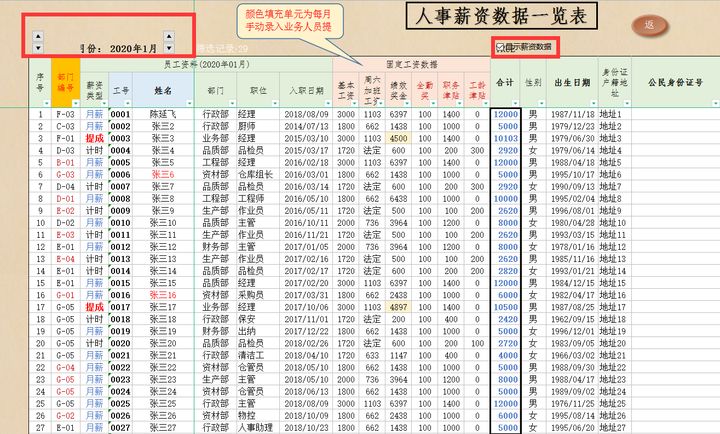Open the 姓名 column filter dropdown
Viewport: 720px width, 434px height.
(x=190, y=103)
